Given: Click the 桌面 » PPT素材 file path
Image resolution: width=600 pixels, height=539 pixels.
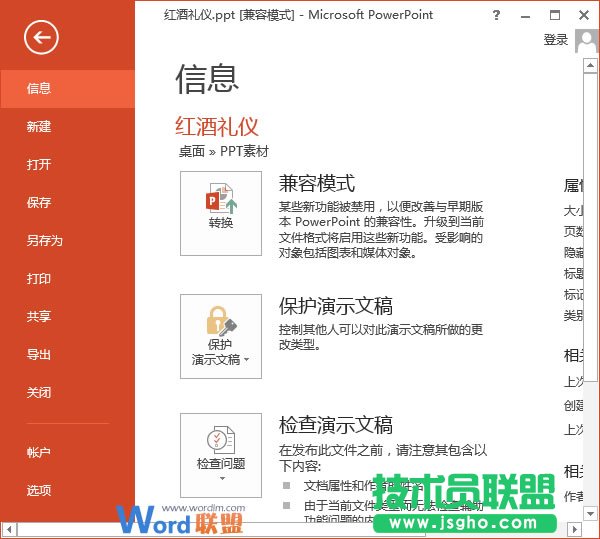Looking at the screenshot, I should click(224, 151).
